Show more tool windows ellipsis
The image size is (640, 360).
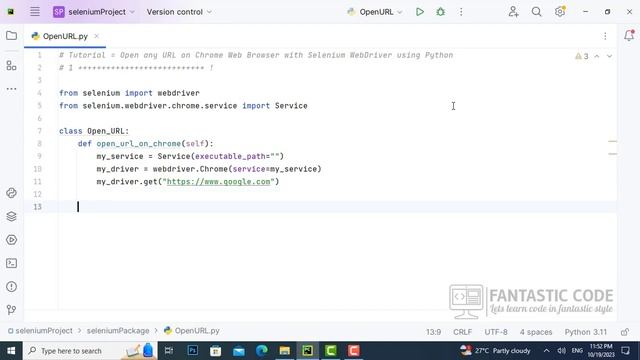tap(11, 89)
